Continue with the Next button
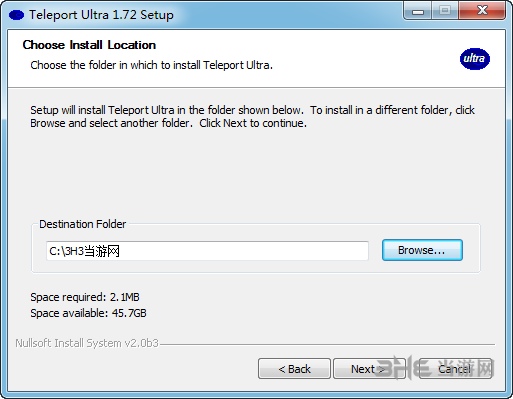Screen dimensions: 513x399 [x=369, y=369]
